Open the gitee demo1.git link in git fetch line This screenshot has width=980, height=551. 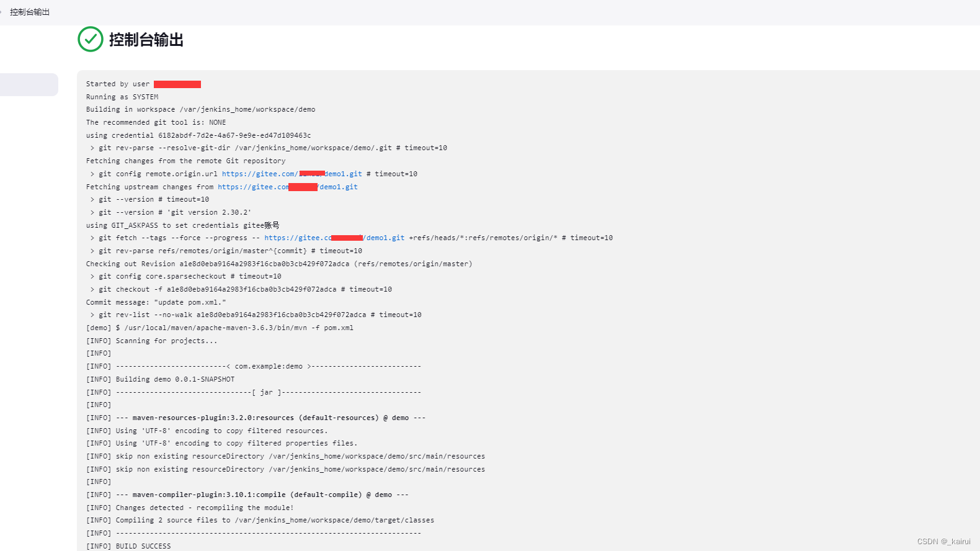334,238
